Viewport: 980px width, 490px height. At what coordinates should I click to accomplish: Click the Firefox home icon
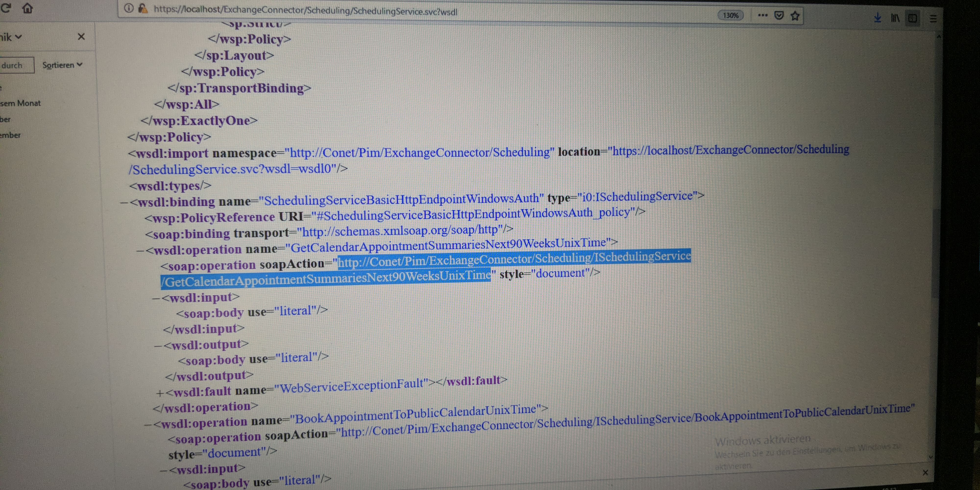tap(27, 8)
